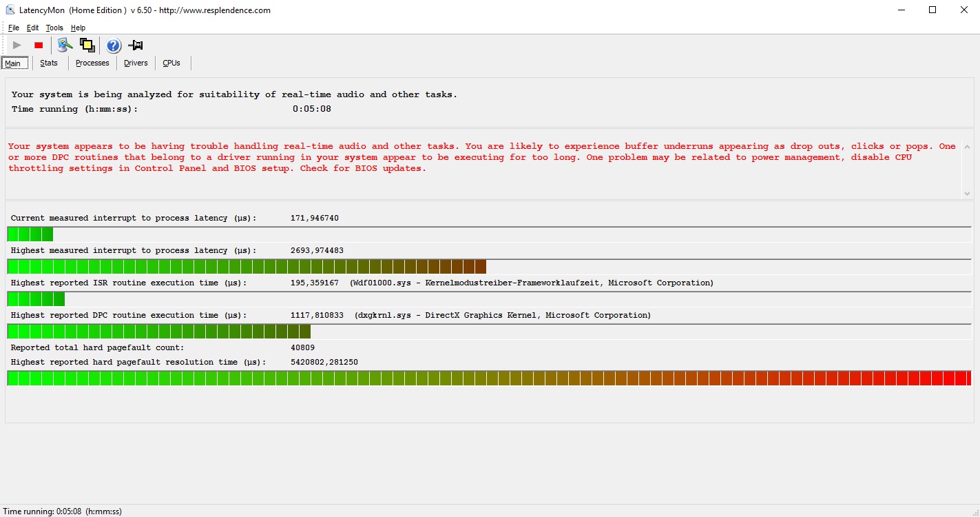
Task: Click the highest latency value 2693,974483
Action: (317, 251)
